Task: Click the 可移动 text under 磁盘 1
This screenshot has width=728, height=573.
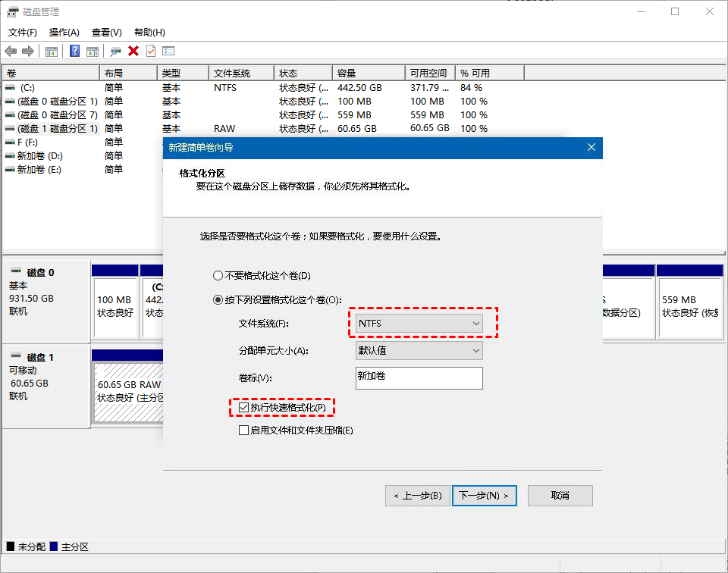Action: 23,370
